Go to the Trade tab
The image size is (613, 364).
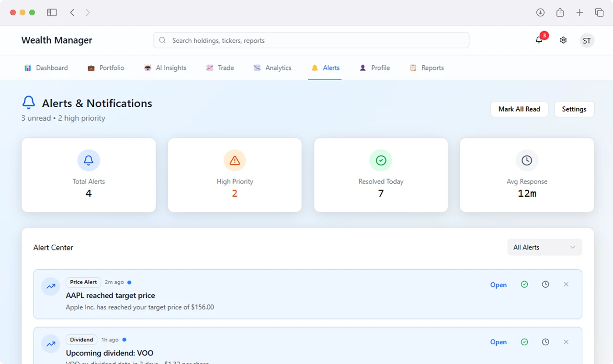point(220,68)
